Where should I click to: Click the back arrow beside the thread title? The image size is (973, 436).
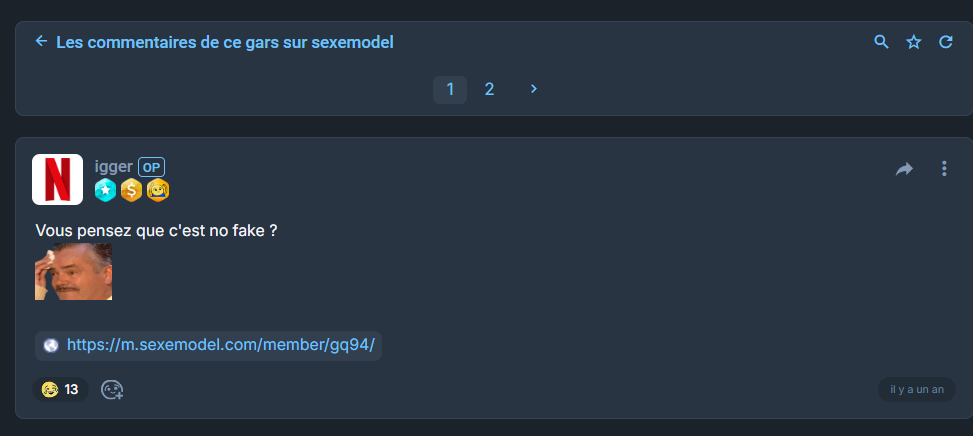[x=41, y=41]
